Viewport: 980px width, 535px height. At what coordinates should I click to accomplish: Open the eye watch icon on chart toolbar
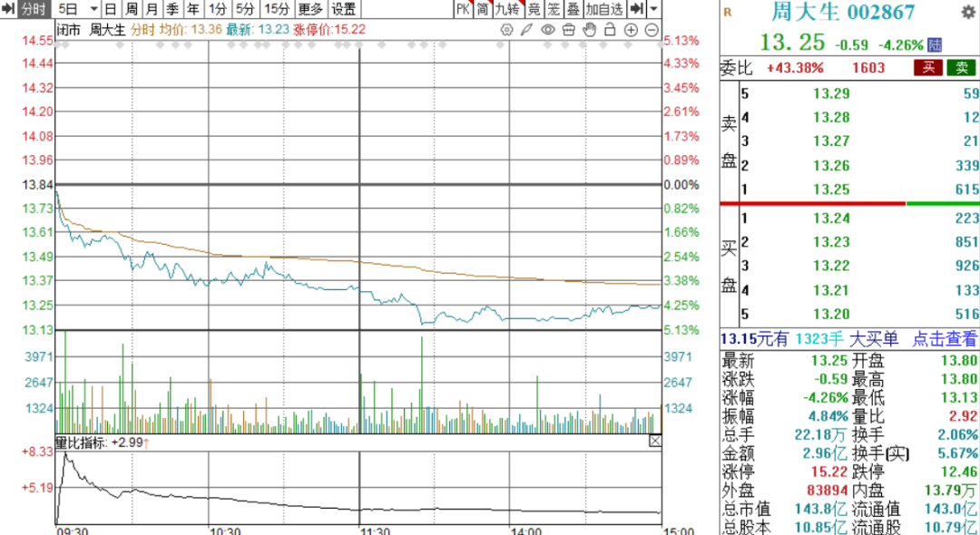click(x=546, y=30)
